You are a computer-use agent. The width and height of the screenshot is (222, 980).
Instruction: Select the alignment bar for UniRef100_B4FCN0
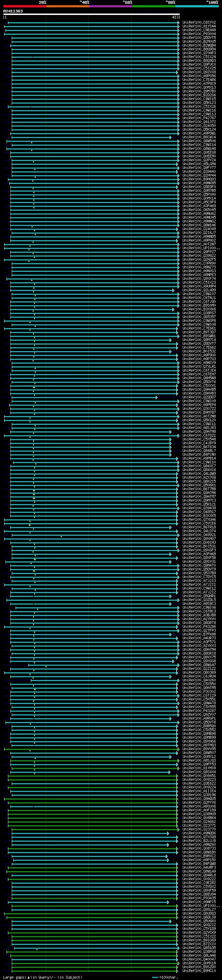[x=91, y=455]
